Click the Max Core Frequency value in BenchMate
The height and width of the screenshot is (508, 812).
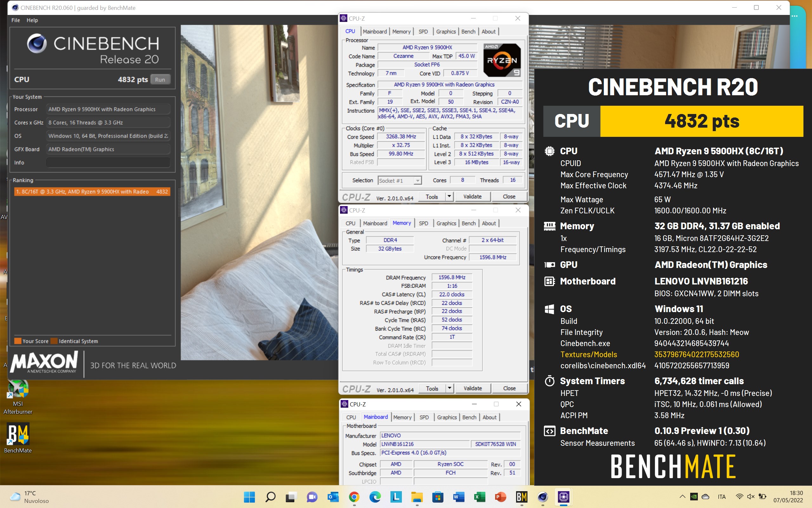[689, 174]
